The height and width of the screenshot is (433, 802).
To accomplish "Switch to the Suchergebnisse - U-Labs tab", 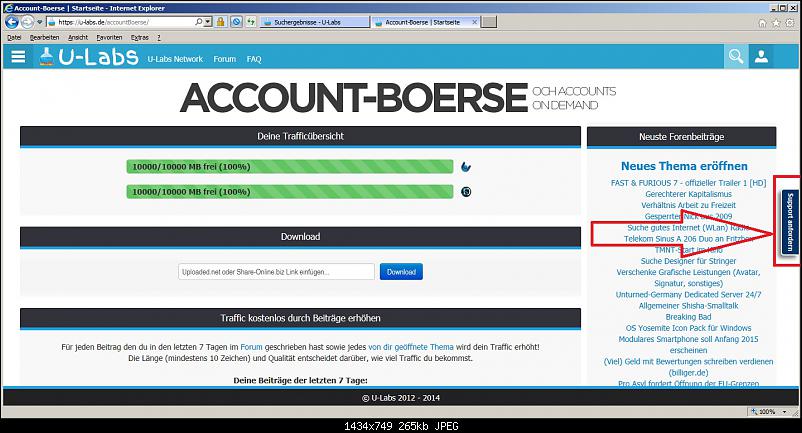I will click(315, 22).
